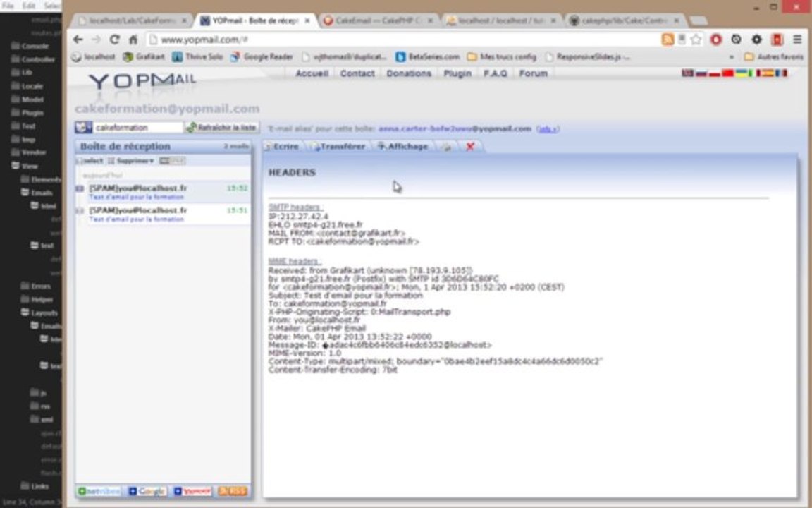
Task: Reload the page with refresh icon
Action: tap(114, 40)
